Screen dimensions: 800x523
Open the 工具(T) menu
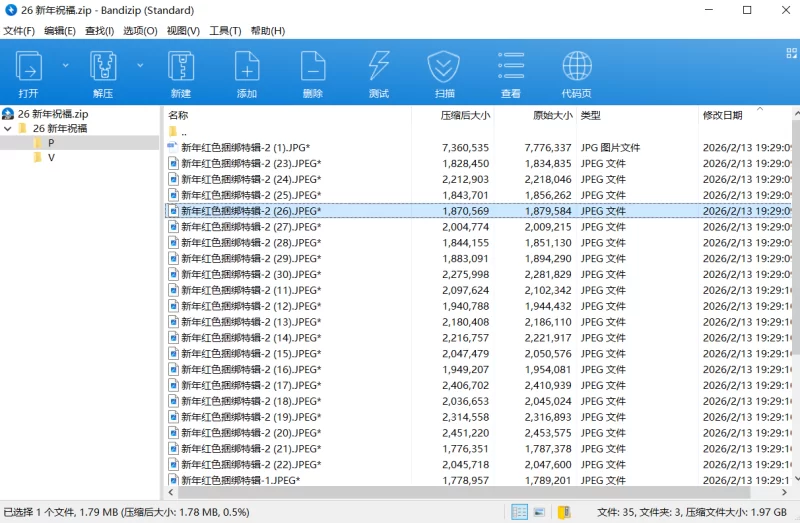coord(225,31)
